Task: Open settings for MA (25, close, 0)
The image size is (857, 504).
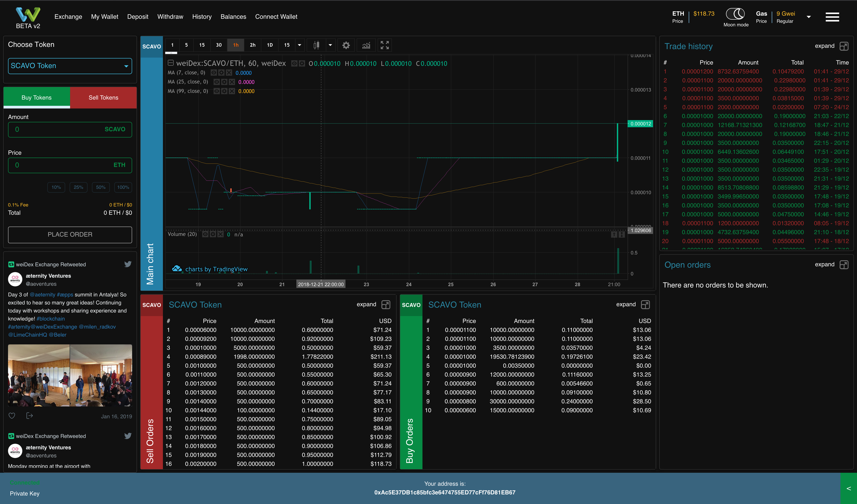Action: [224, 82]
